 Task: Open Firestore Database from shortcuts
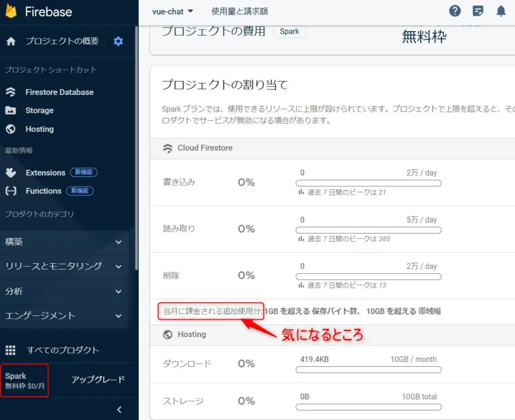click(59, 92)
